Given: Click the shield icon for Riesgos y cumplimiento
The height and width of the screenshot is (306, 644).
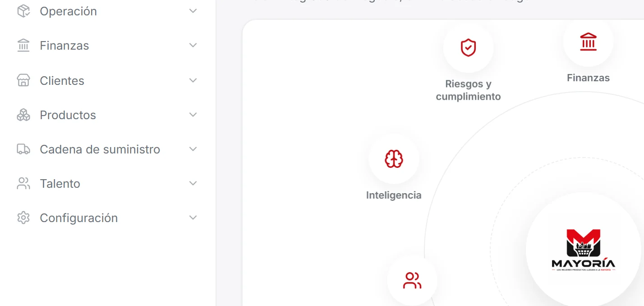Looking at the screenshot, I should pyautogui.click(x=468, y=47).
